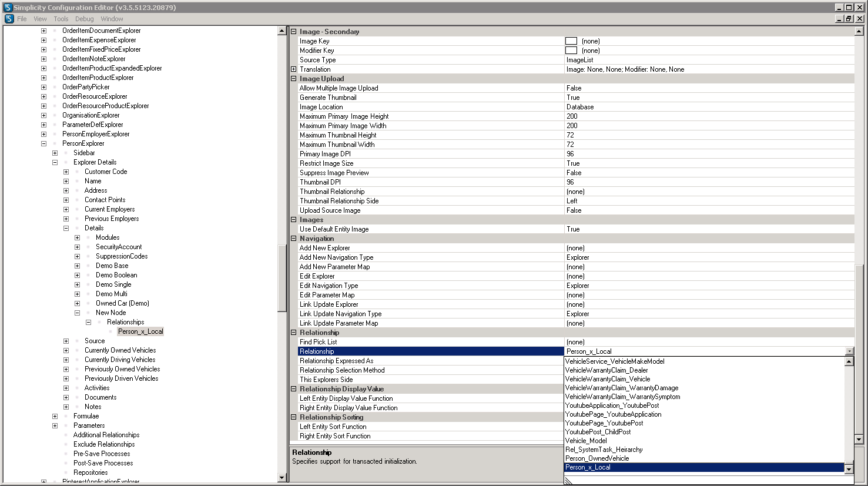Select highlighted Person_x_Local dropdown option
This screenshot has width=868, height=486.
pyautogui.click(x=704, y=467)
